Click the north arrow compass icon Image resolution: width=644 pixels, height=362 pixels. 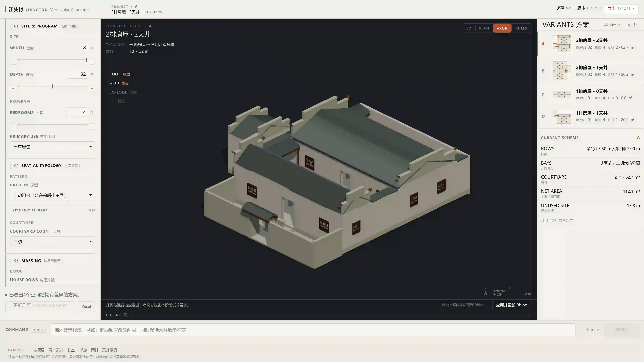(486, 292)
